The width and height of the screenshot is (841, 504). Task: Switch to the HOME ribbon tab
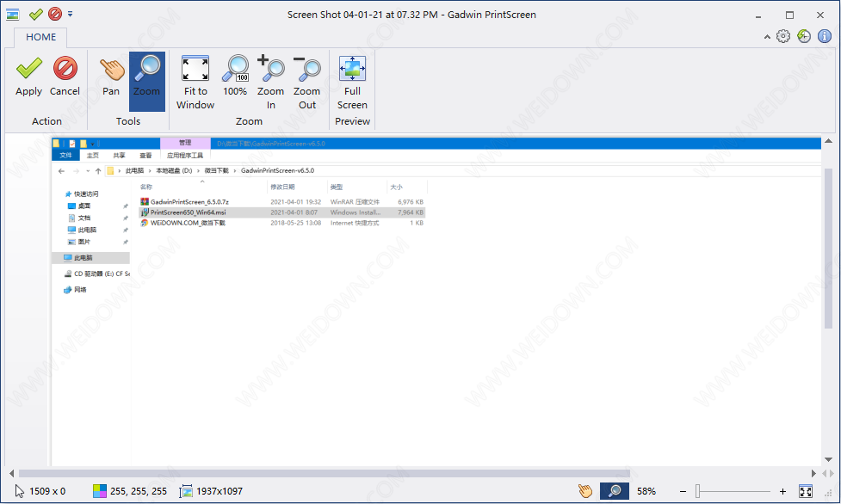pyautogui.click(x=40, y=37)
